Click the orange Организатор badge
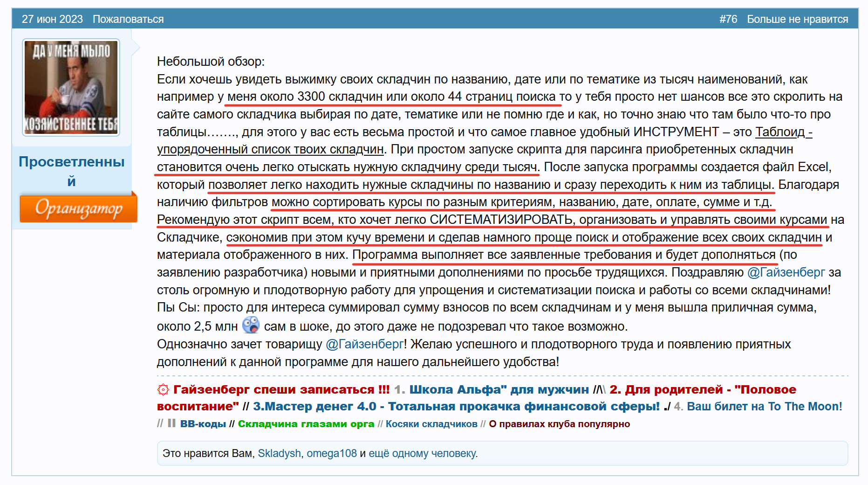 (x=78, y=208)
